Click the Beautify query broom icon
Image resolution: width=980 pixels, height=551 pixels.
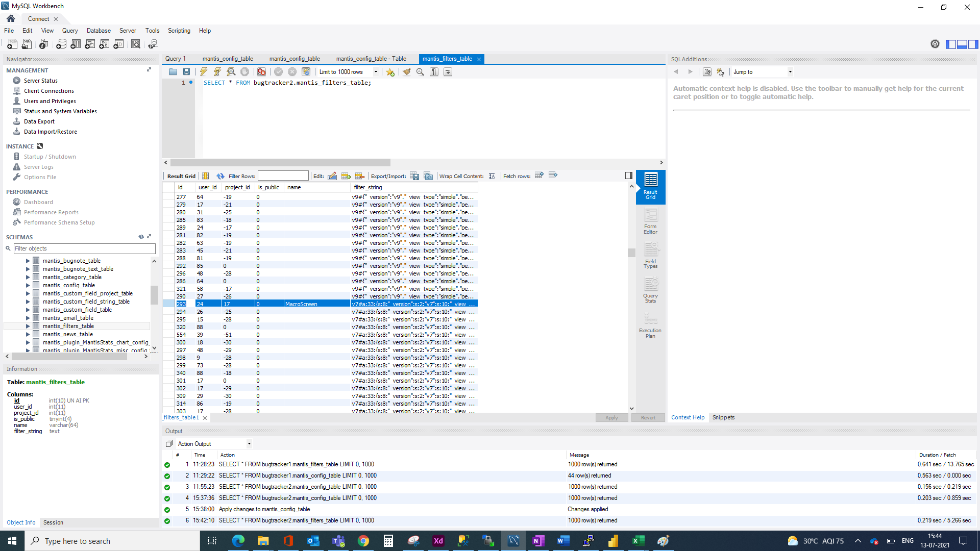point(406,72)
